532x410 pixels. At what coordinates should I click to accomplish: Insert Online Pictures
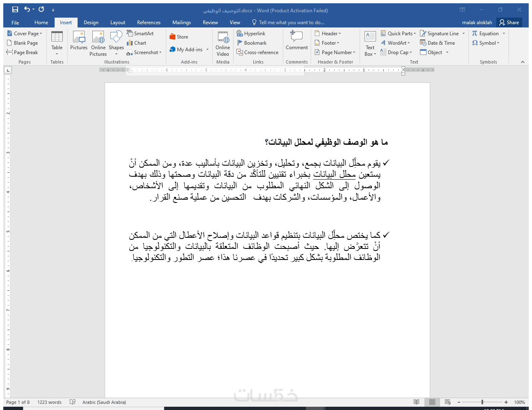[x=98, y=43]
